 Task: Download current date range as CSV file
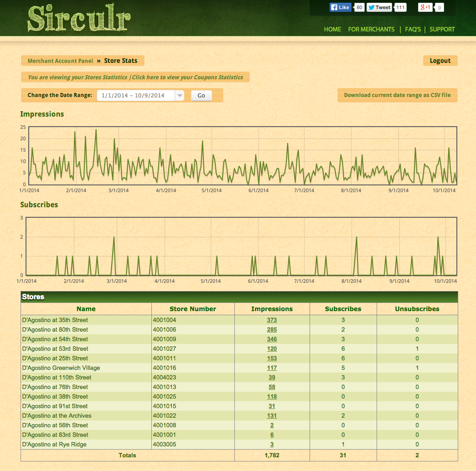click(x=397, y=95)
